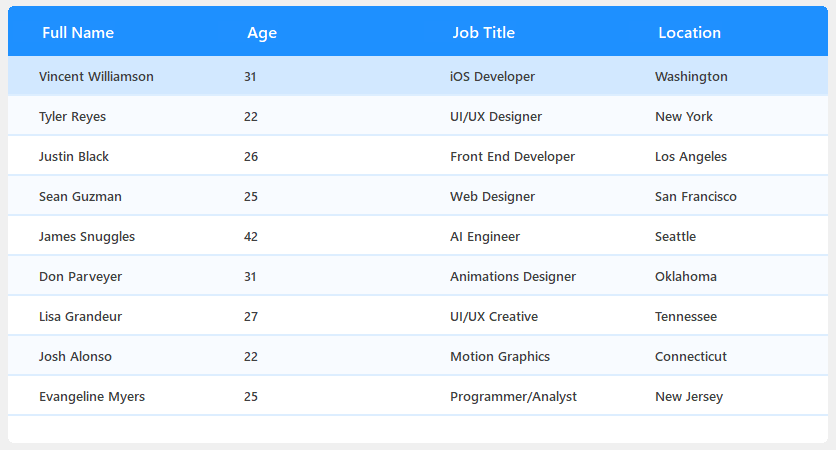Viewport: 836px width, 450px height.
Task: Click the James Snuggles name cell
Action: [87, 236]
